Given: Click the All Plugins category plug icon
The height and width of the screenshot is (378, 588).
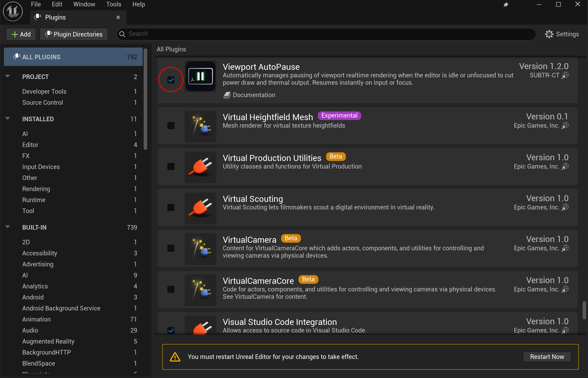Looking at the screenshot, I should pos(17,57).
